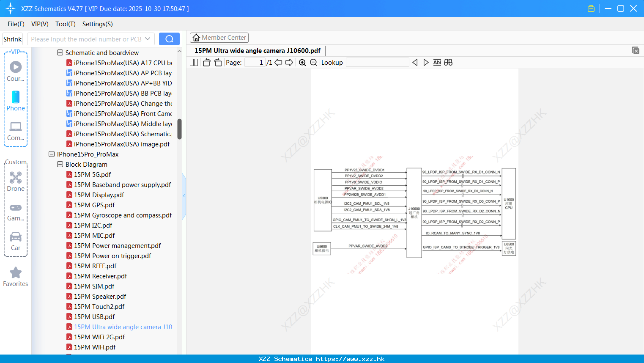The height and width of the screenshot is (363, 644).
Task: Collapse the Block Diagram folder
Action: coord(60,165)
